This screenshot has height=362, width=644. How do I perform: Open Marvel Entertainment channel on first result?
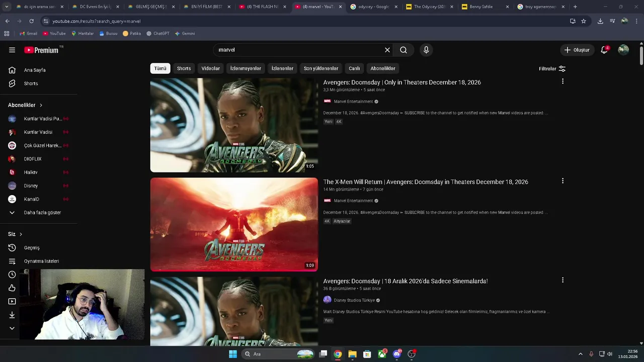353,102
